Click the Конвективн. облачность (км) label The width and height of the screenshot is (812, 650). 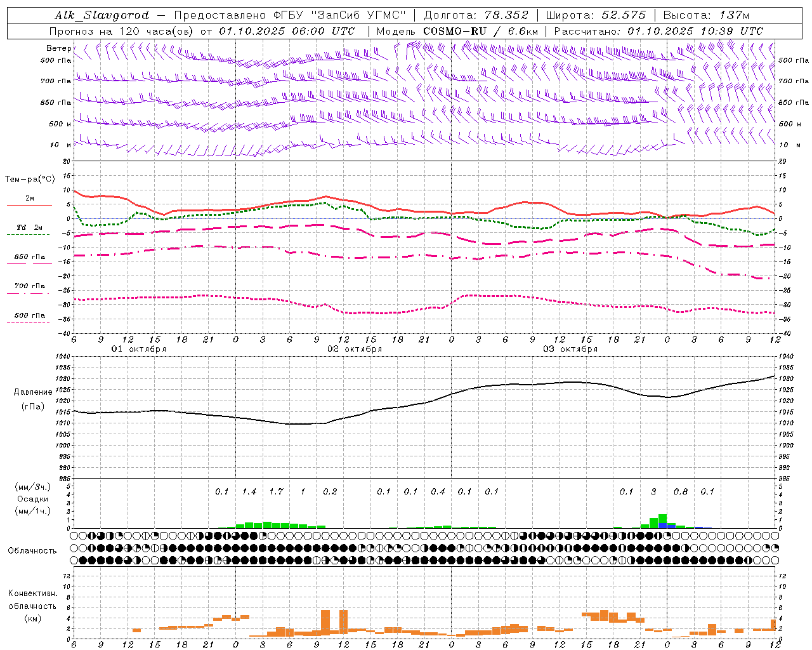point(32,606)
